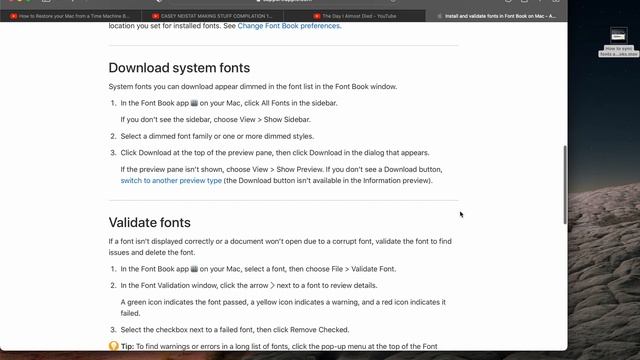Select the Install and validate fonts tab
This screenshot has height=360, width=640.
tap(496, 16)
